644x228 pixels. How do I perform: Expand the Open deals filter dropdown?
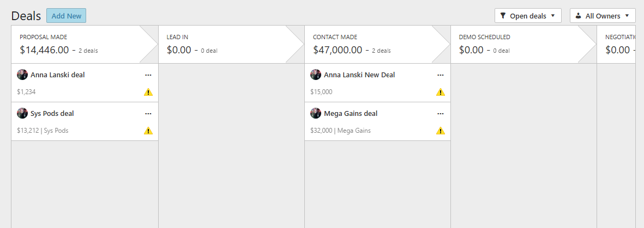[x=528, y=16]
